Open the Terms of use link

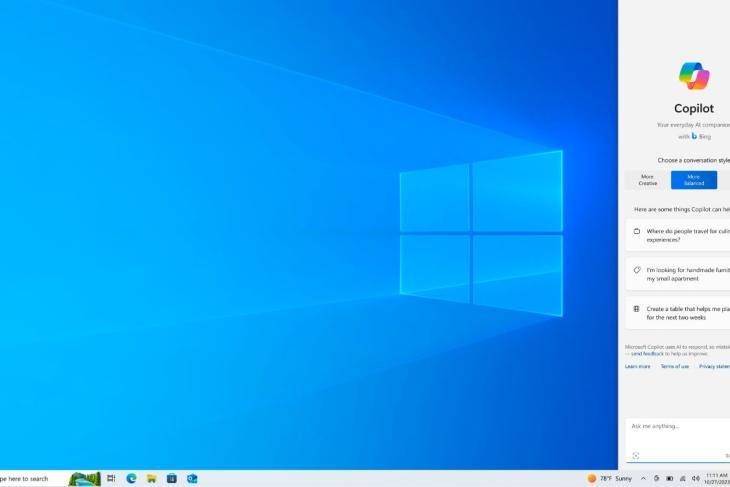pos(675,366)
